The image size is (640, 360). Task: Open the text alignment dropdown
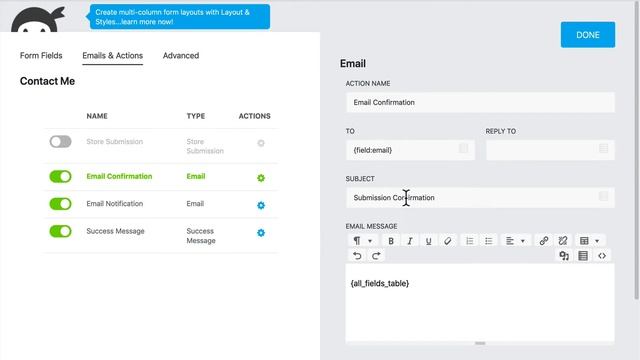click(x=515, y=241)
